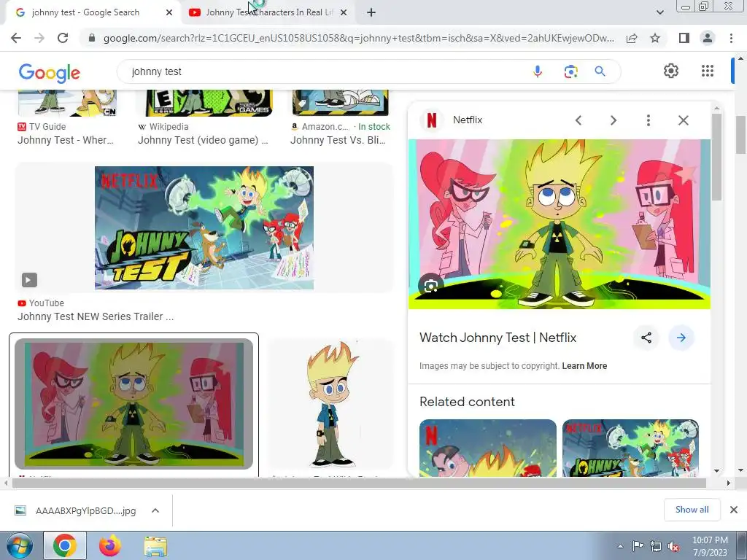Select the highlighted Johnny and sisters thumbnail

click(134, 404)
